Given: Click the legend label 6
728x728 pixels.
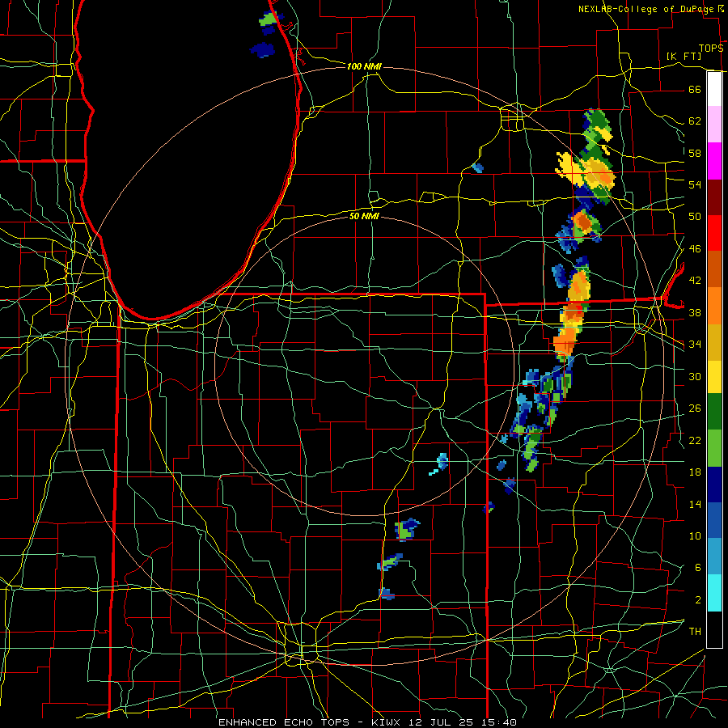Looking at the screenshot, I should click(697, 568).
